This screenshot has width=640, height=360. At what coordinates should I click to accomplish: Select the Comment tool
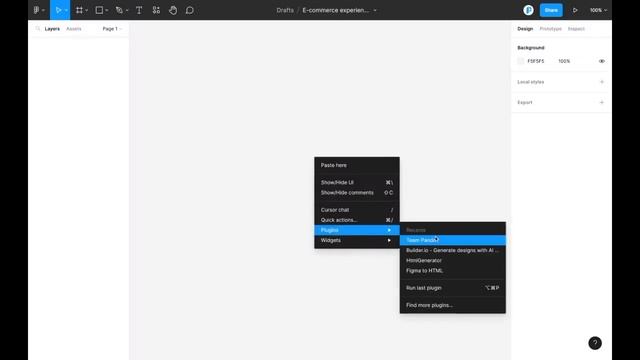point(190,10)
